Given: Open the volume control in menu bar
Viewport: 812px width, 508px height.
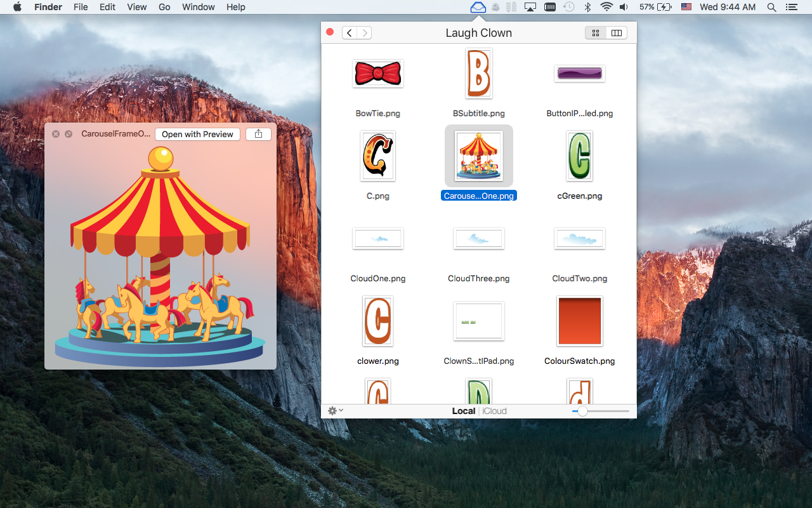Looking at the screenshot, I should (624, 7).
